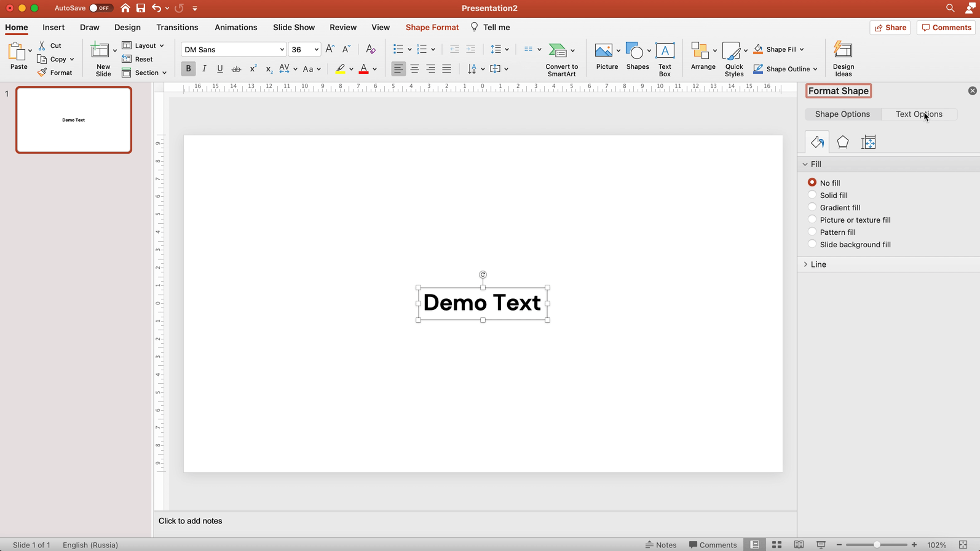Select the No fill option
Image resolution: width=980 pixels, height=551 pixels.
tap(812, 183)
